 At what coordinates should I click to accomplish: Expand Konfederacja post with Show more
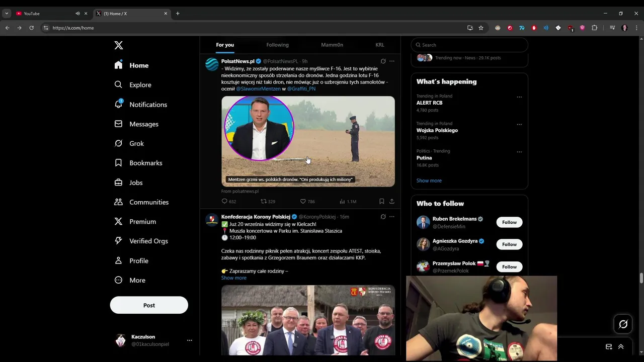[x=234, y=278]
